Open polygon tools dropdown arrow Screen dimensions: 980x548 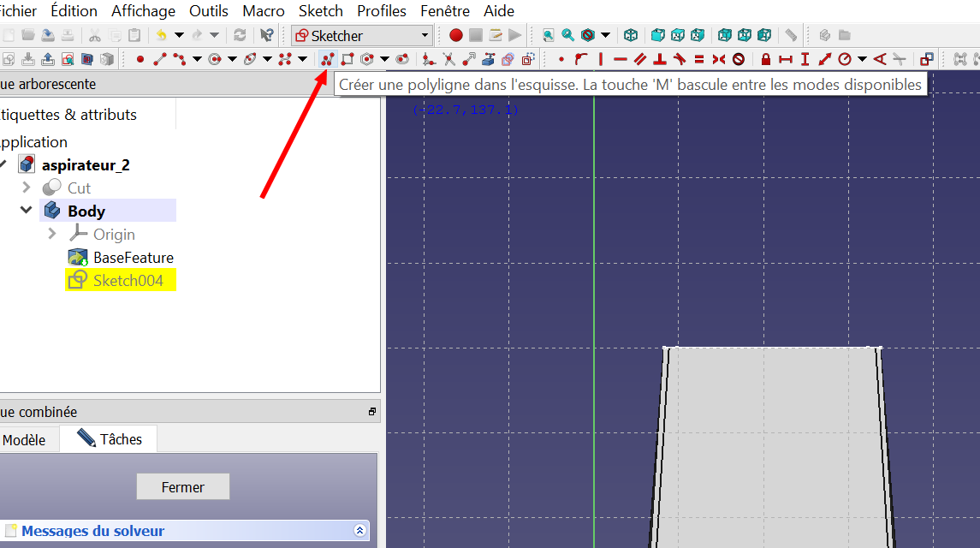pos(385,59)
